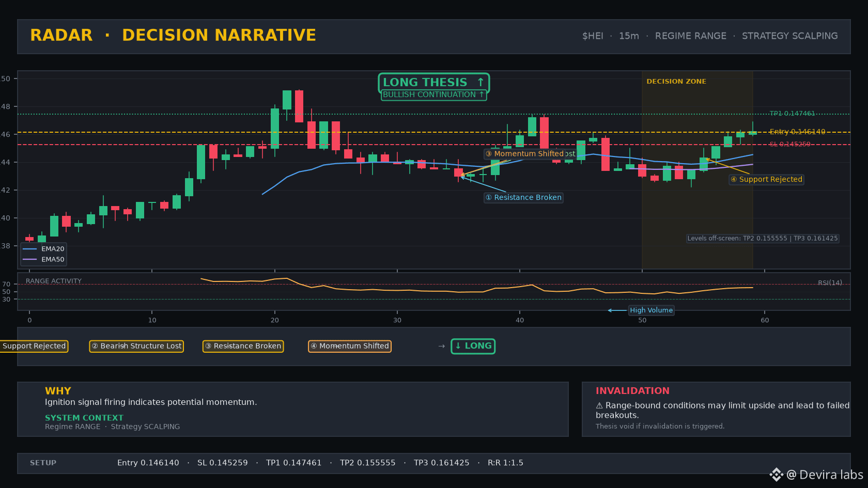Select the Momentum Shifted step chip
This screenshot has width=868, height=488.
(350, 346)
